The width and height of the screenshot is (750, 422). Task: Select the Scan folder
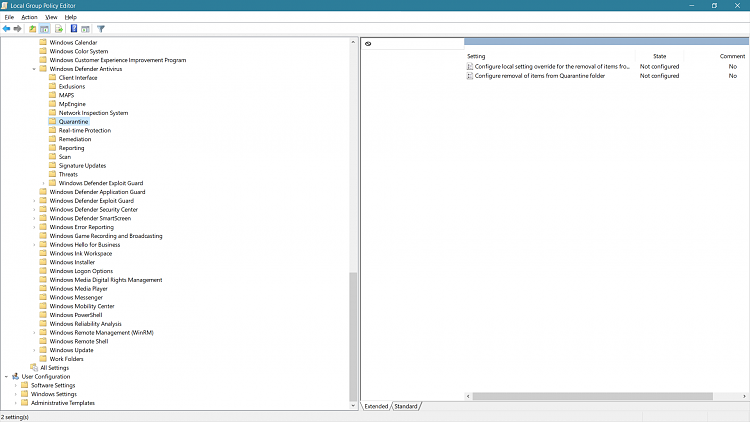click(65, 157)
